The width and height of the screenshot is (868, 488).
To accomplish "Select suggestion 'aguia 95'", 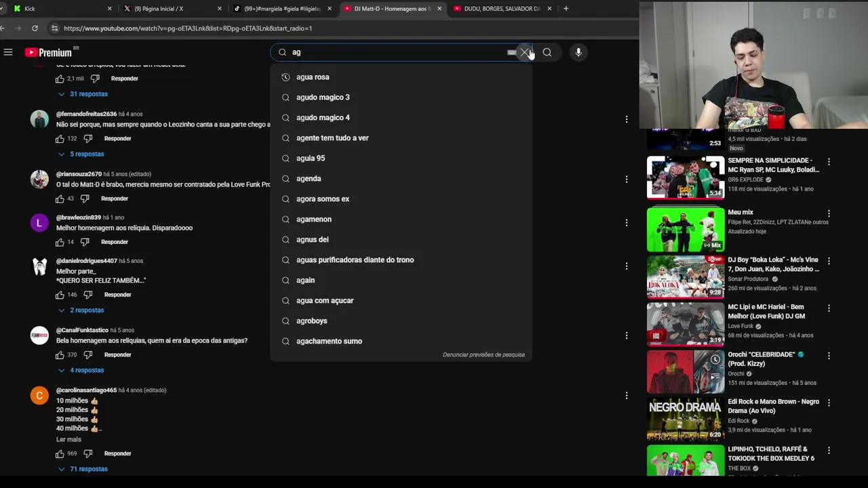I will (x=401, y=159).
